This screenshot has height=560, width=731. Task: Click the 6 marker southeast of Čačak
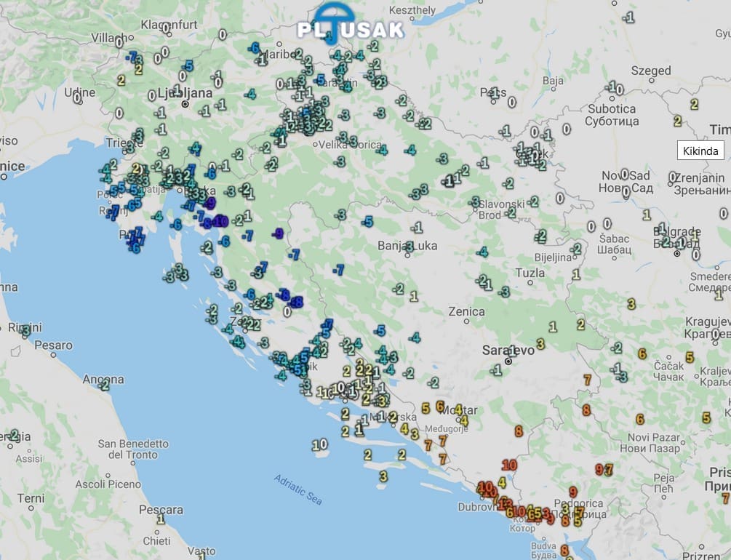tap(639, 419)
